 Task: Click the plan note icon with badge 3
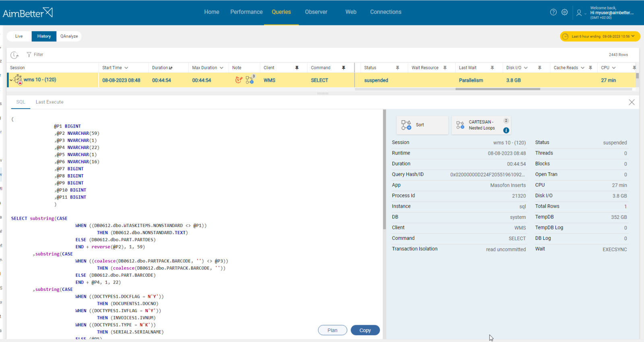(250, 79)
